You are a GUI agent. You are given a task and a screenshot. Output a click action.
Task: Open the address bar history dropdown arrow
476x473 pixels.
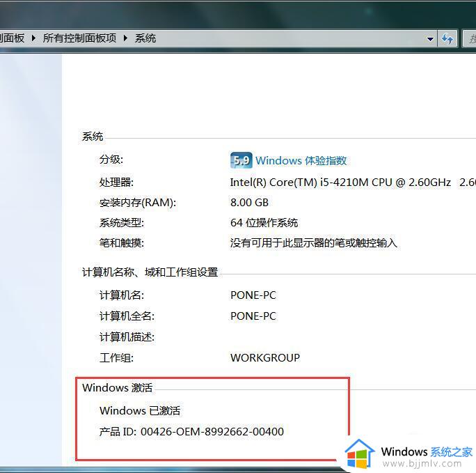[430, 39]
